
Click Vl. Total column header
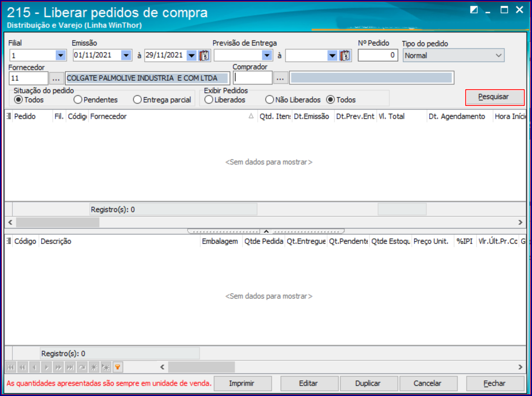coord(402,116)
